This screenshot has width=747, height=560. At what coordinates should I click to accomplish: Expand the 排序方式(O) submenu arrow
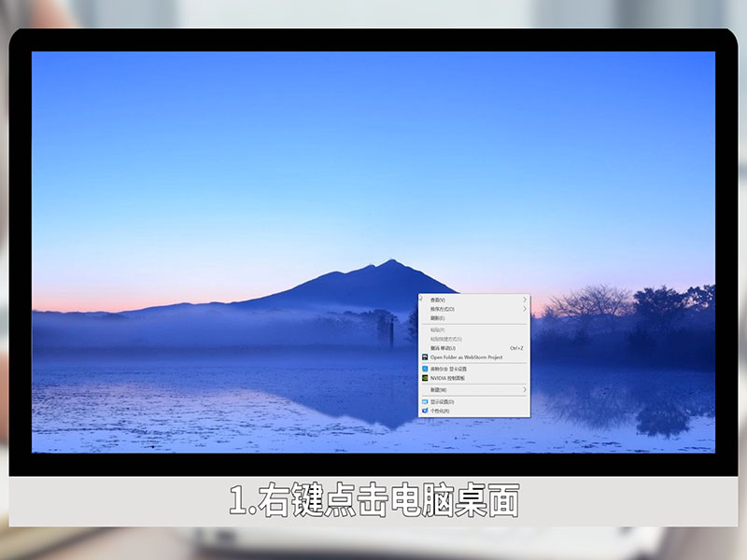pos(525,309)
